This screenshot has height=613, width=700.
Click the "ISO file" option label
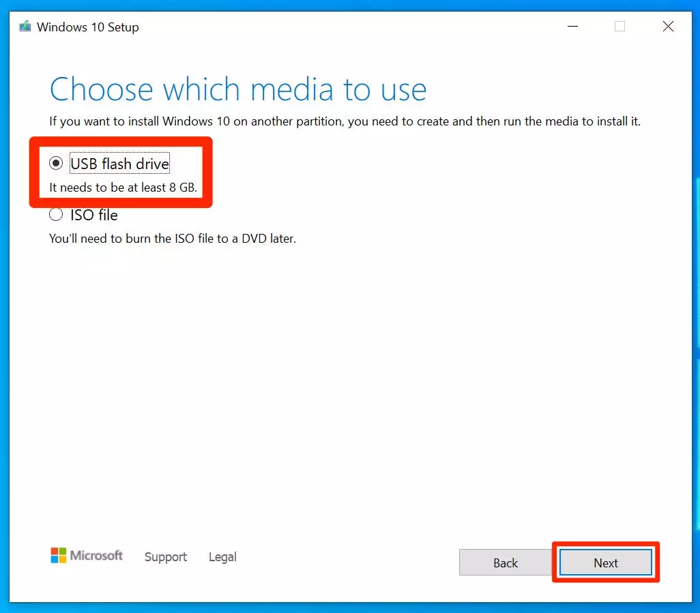tap(94, 215)
